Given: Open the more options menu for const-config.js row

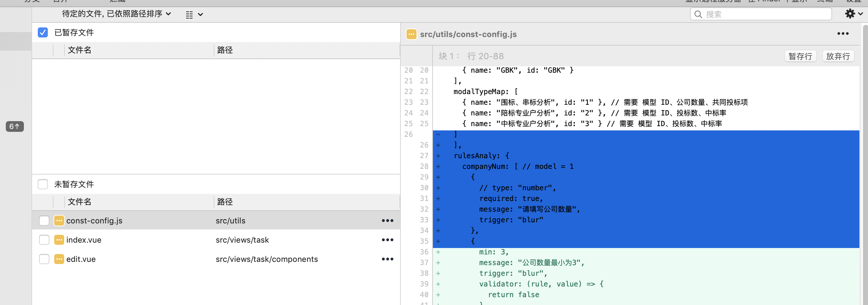Looking at the screenshot, I should [388, 221].
